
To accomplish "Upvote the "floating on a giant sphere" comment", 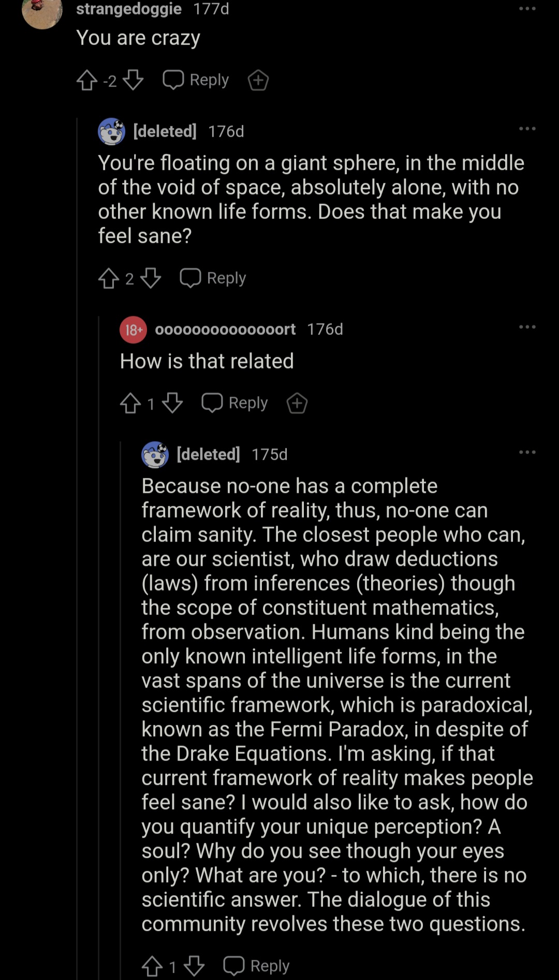I will [109, 279].
